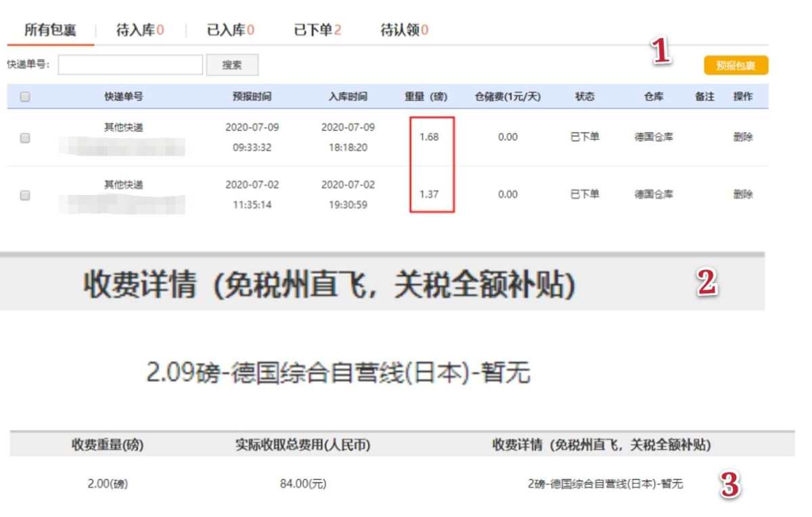Viewport: 812px width, 517px height.
Task: Open the 待认领 tab
Action: click(404, 30)
